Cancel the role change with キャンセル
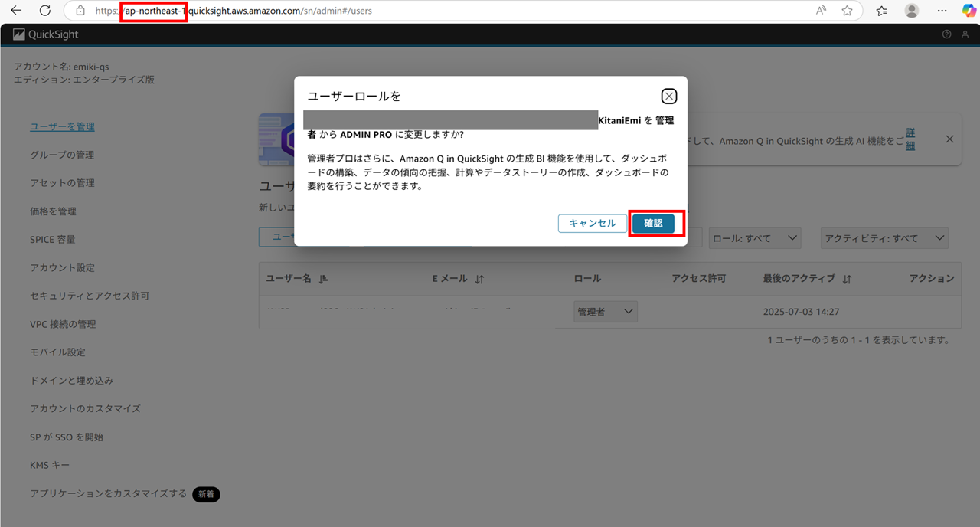980x527 pixels. coord(593,223)
